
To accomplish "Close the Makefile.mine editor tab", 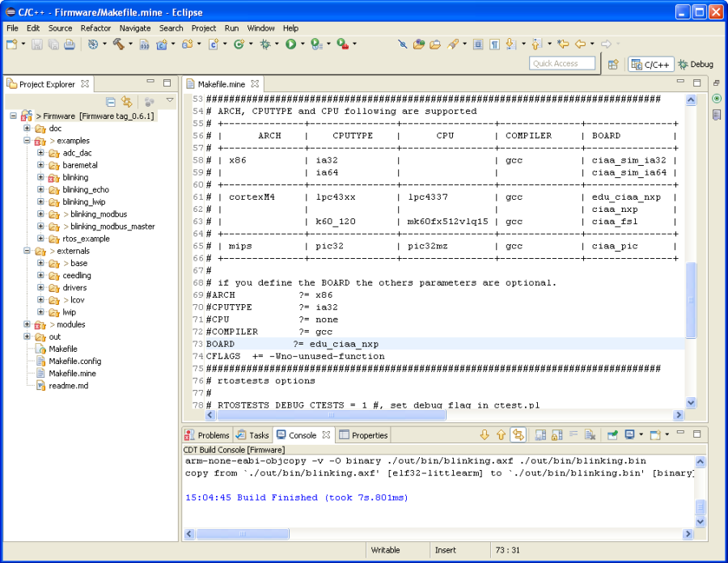I will pos(255,84).
